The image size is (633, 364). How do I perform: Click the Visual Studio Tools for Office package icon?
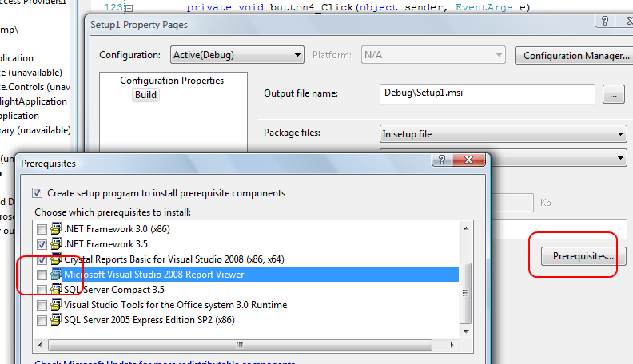click(56, 304)
